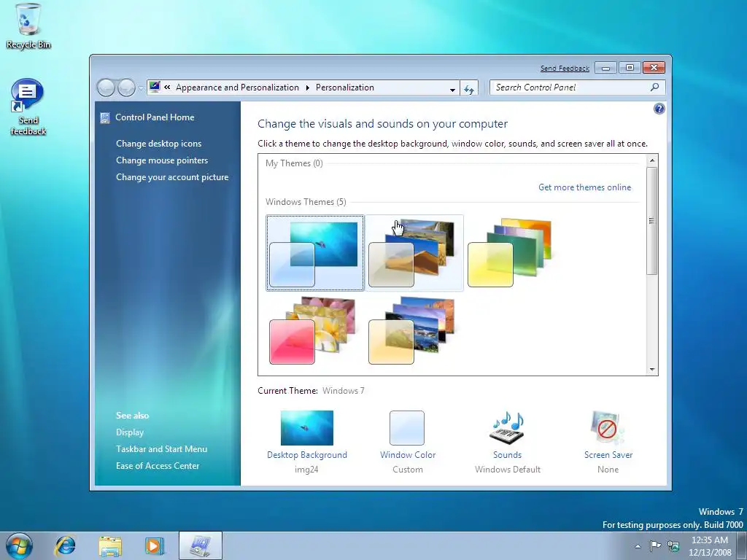Minimize the Personalization window

tap(605, 68)
